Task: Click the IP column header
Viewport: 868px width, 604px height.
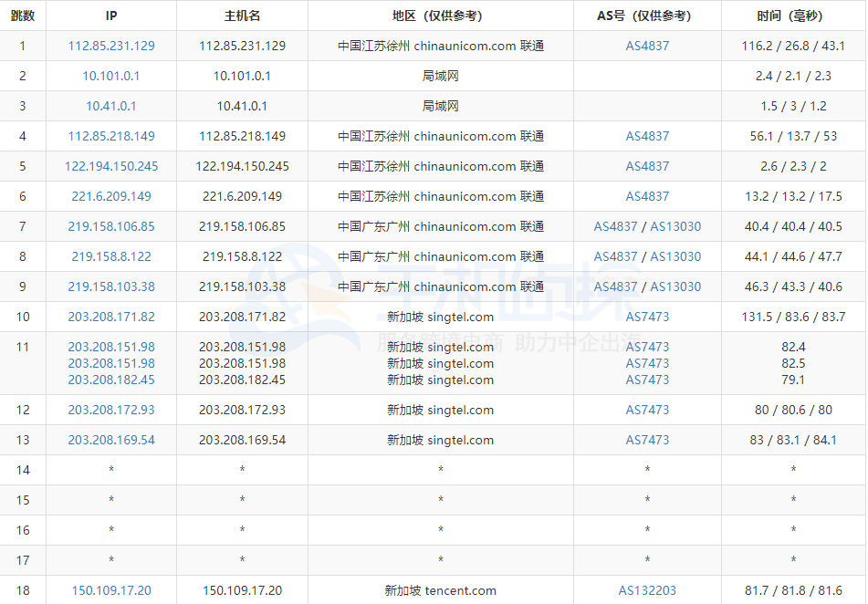Action: [111, 16]
